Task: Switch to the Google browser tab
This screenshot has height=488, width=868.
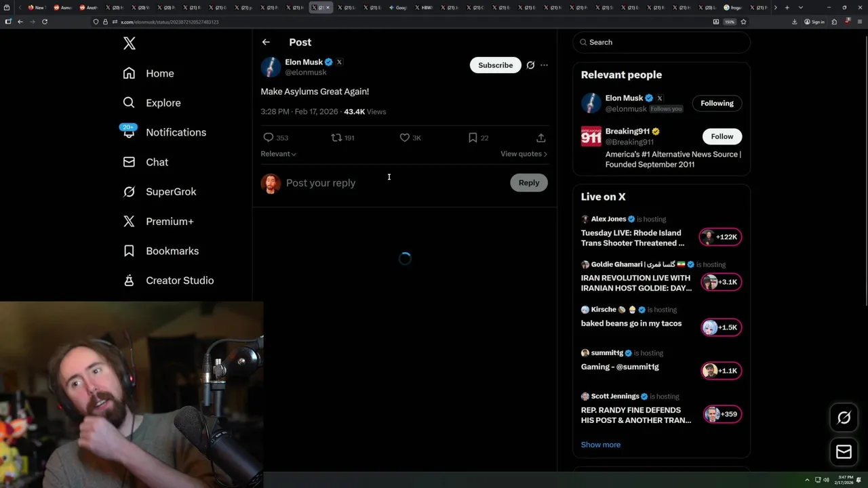Action: 397,7
